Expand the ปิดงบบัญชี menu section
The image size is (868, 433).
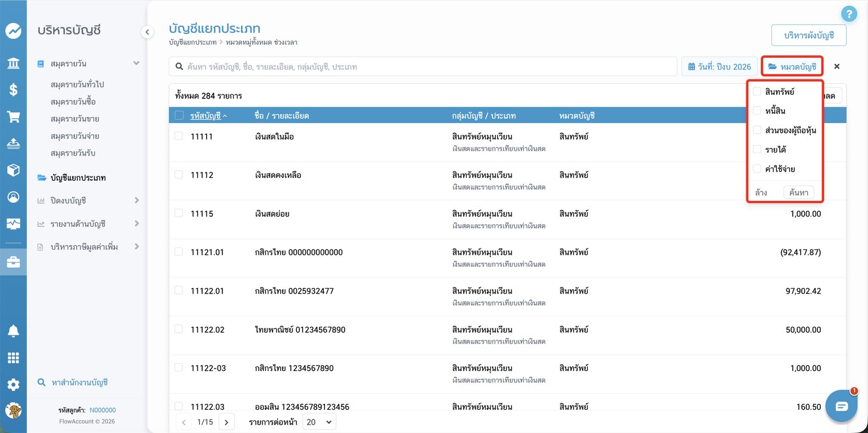tap(137, 200)
